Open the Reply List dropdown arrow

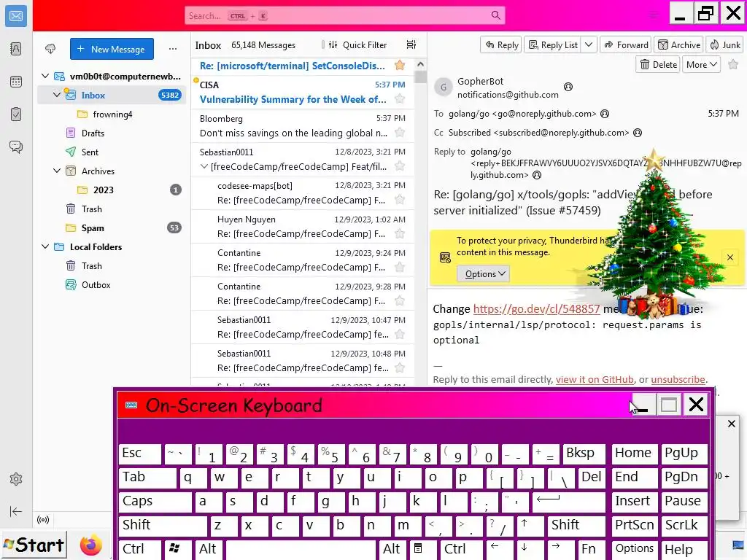[589, 44]
